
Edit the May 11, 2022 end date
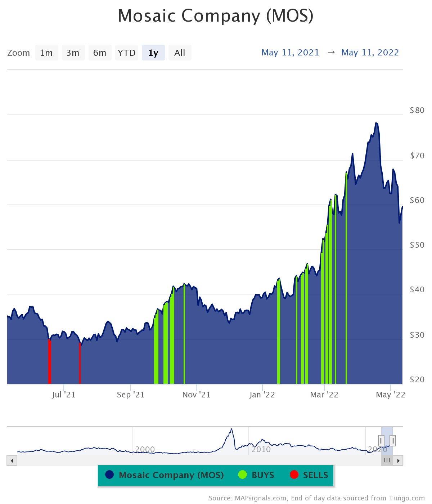pyautogui.click(x=370, y=53)
